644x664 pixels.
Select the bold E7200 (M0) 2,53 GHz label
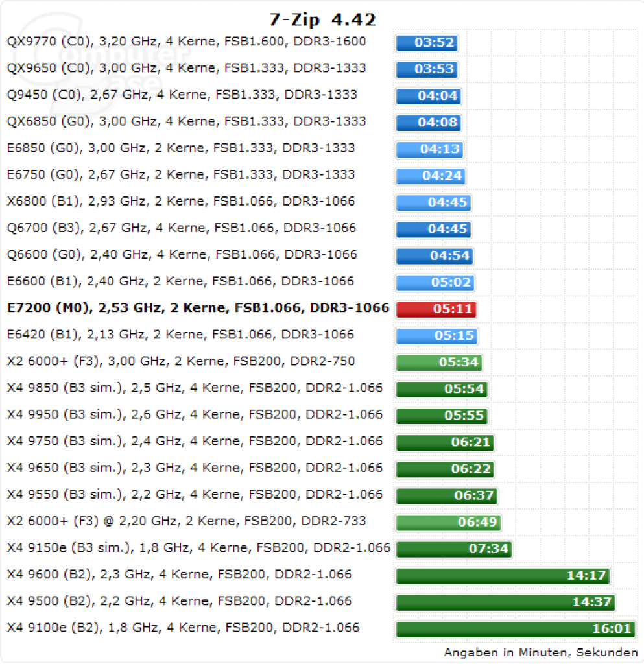click(198, 308)
